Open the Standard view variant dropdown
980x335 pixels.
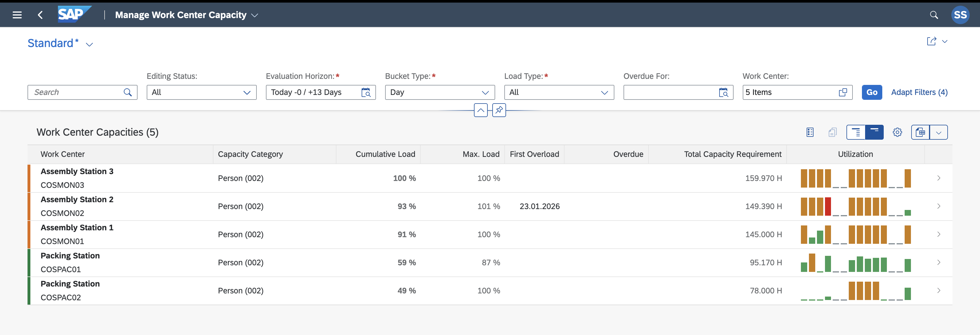coord(89,44)
